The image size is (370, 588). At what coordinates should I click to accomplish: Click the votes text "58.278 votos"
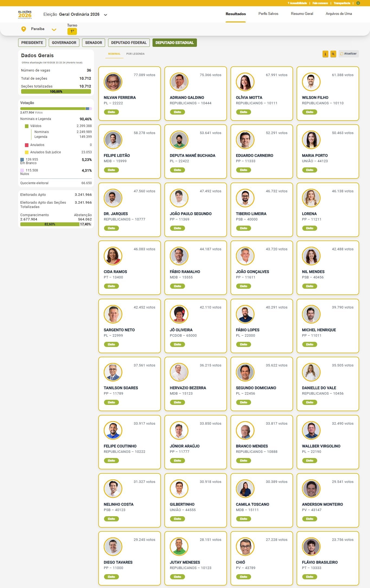click(144, 133)
